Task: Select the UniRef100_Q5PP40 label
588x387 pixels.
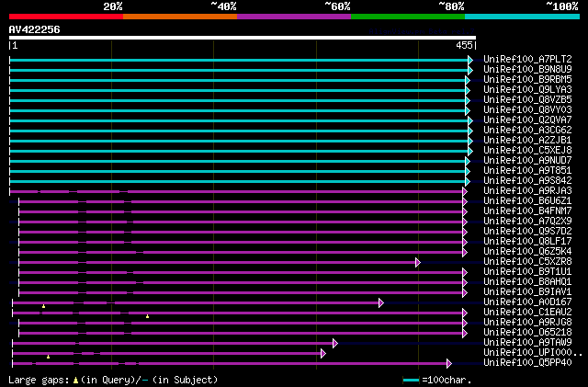Action: [527, 363]
